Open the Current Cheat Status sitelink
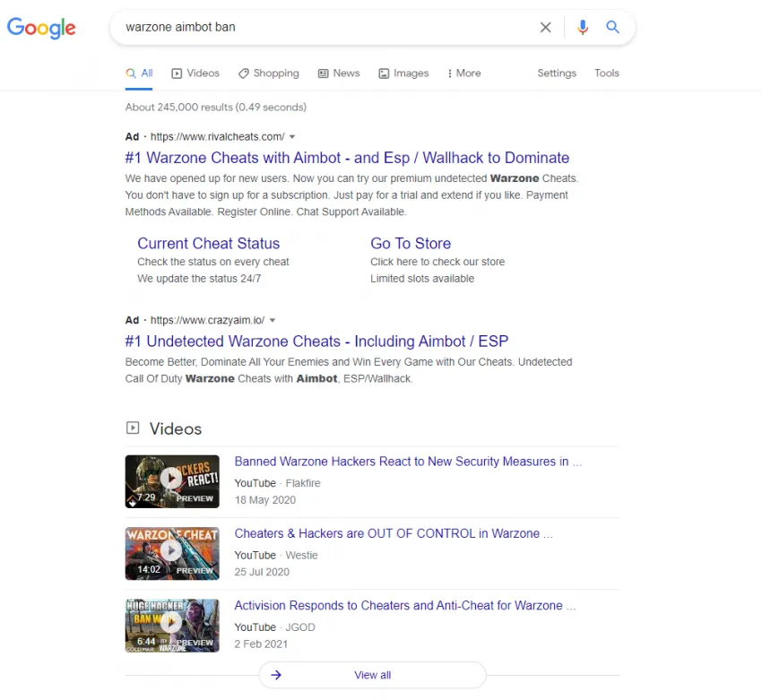The image size is (762, 700). 208,243
